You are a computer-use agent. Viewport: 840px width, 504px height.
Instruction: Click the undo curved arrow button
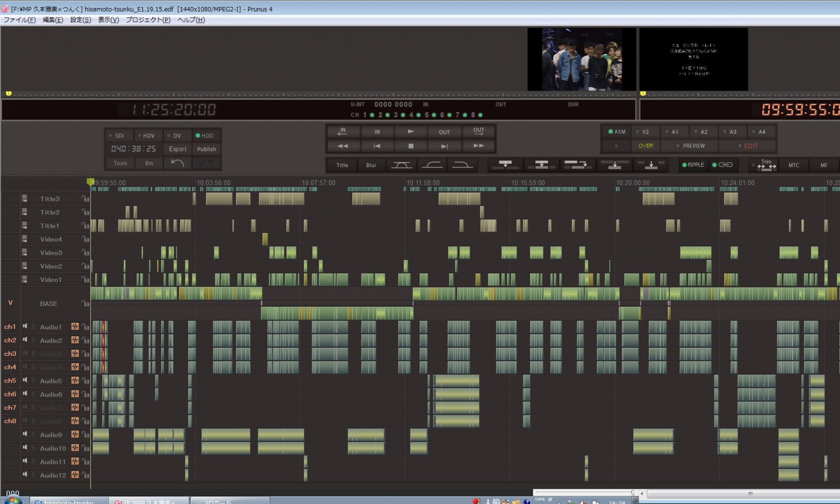[178, 163]
